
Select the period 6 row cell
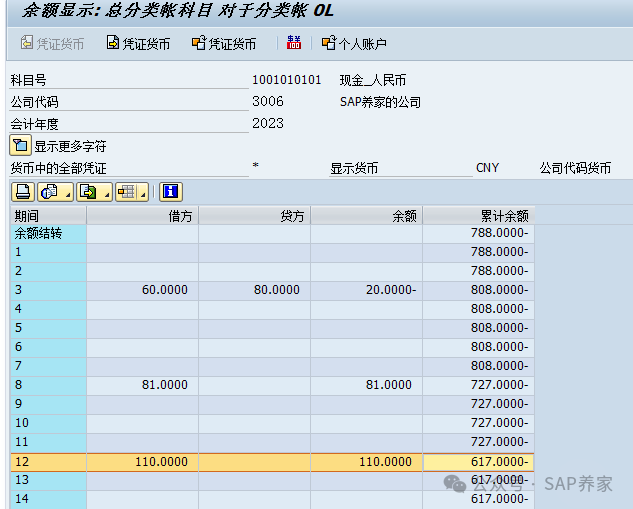click(48, 347)
